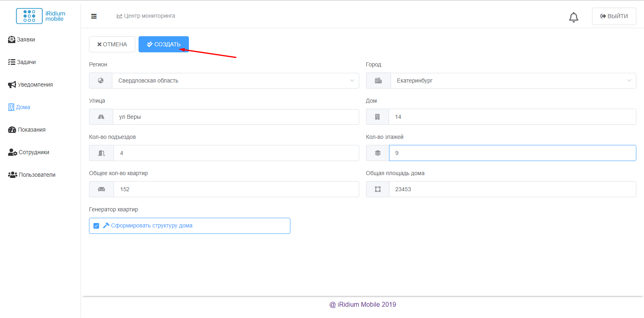The height and width of the screenshot is (318, 644).
Task: Click the area icon beside Общая площадь дома
Action: click(x=378, y=189)
